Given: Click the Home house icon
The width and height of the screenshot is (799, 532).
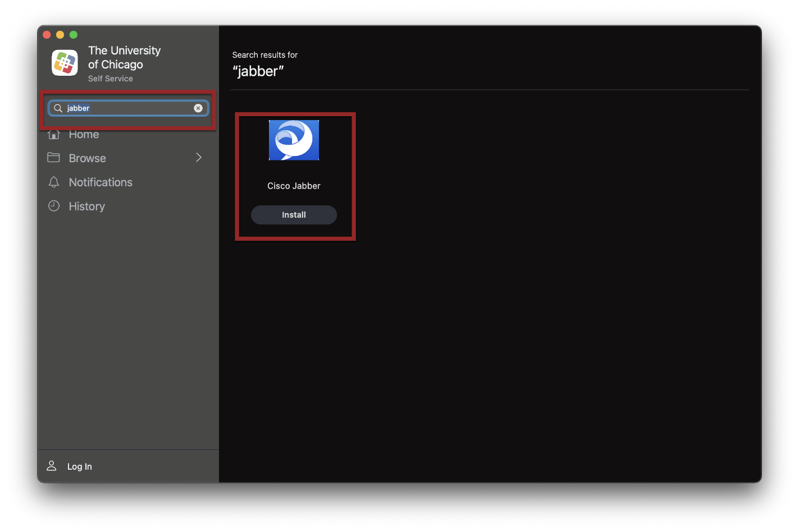Looking at the screenshot, I should tap(54, 135).
